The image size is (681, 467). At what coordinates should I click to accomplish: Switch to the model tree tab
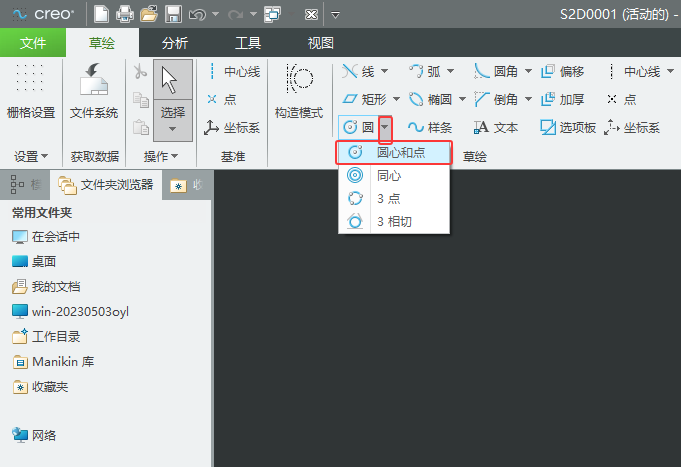pyautogui.click(x=25, y=185)
